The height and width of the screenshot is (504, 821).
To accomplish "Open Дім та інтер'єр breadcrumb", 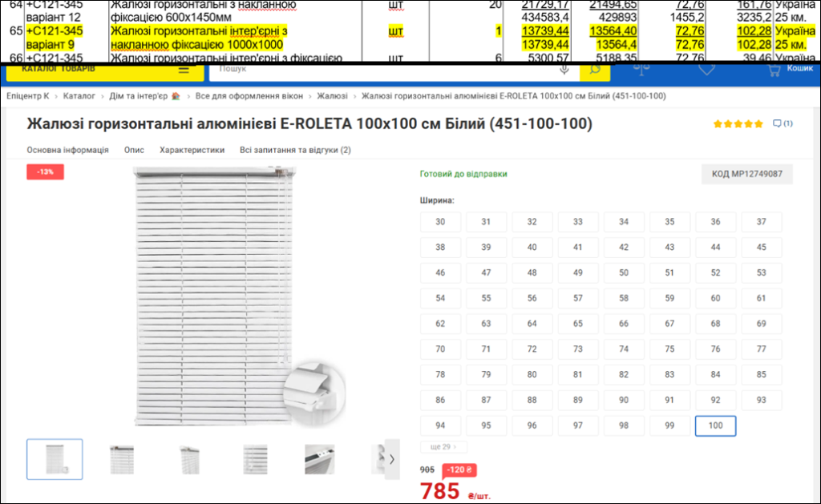I will [x=138, y=96].
